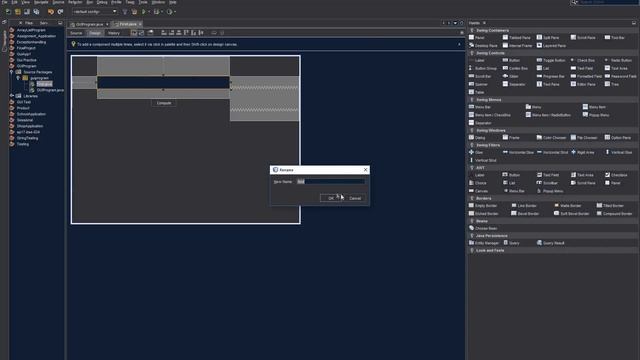Choose the AWT Canvas component
The width and height of the screenshot is (640, 360).
[x=478, y=191]
